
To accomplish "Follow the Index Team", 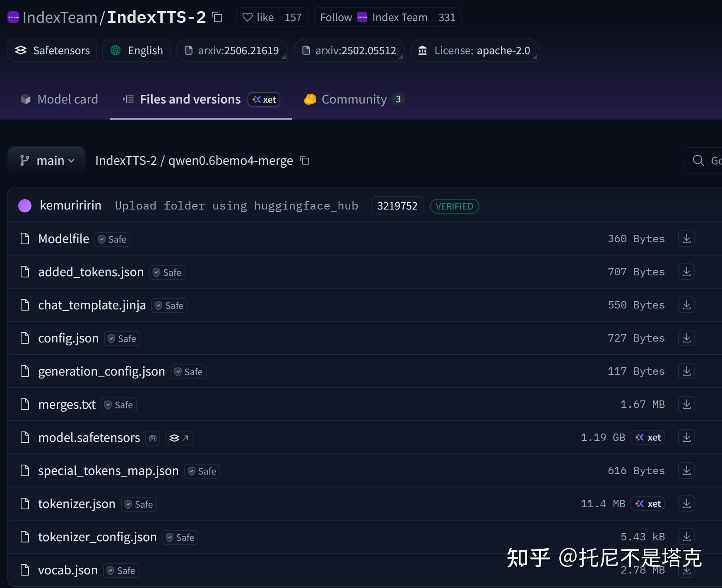I will [373, 17].
